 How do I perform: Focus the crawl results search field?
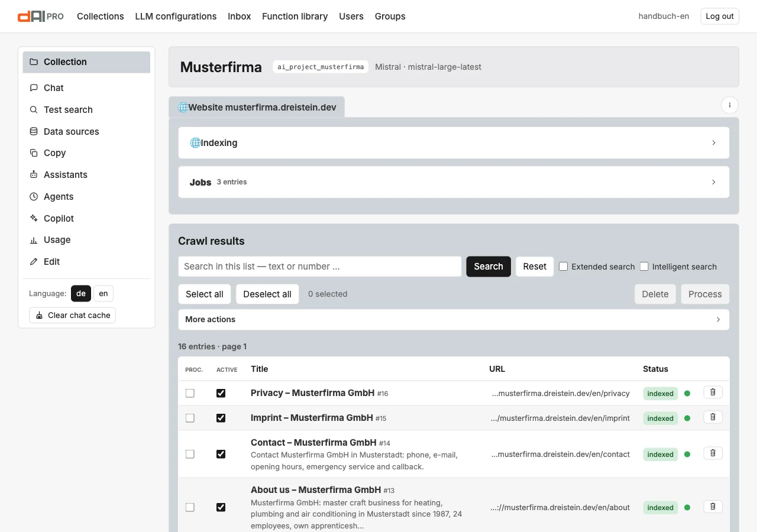pyautogui.click(x=320, y=267)
